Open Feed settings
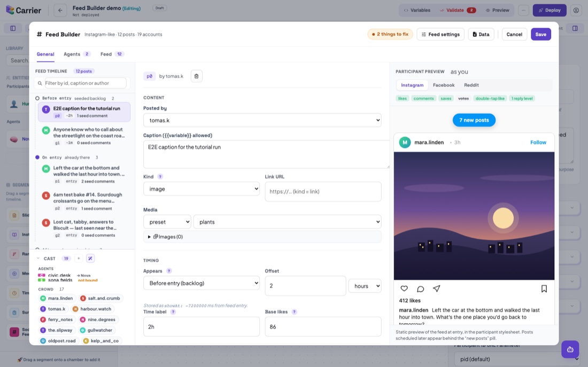 pyautogui.click(x=440, y=35)
